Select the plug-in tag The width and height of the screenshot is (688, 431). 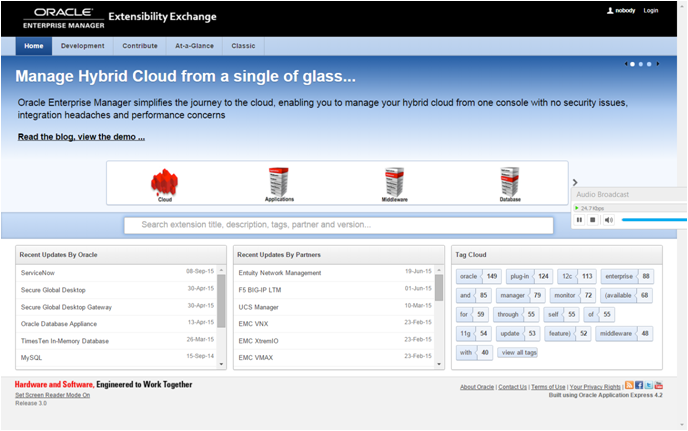point(529,277)
